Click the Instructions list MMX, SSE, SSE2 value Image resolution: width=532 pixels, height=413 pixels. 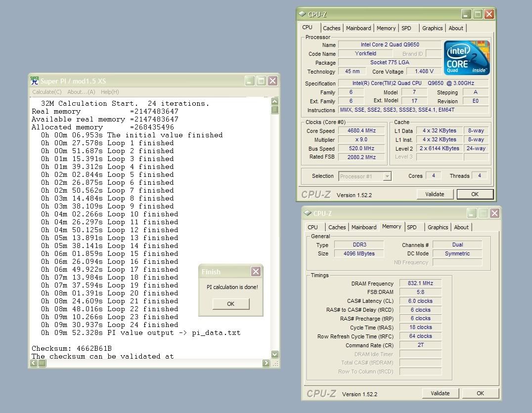point(414,110)
